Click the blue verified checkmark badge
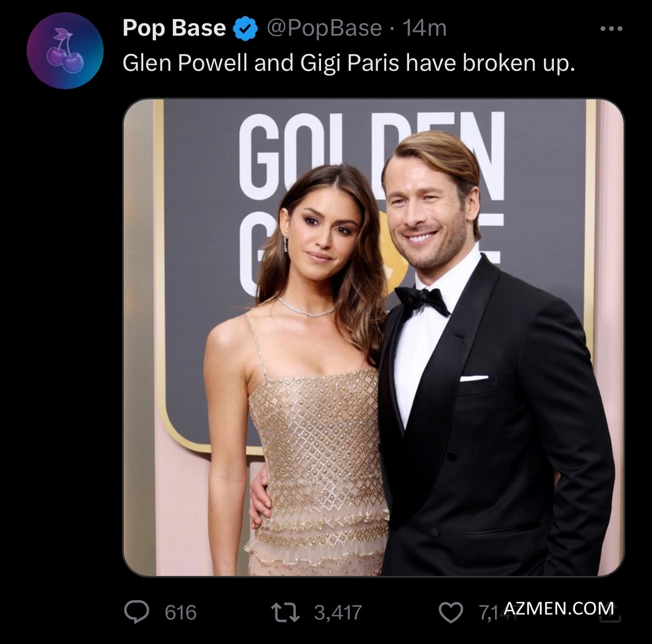 pyautogui.click(x=245, y=28)
